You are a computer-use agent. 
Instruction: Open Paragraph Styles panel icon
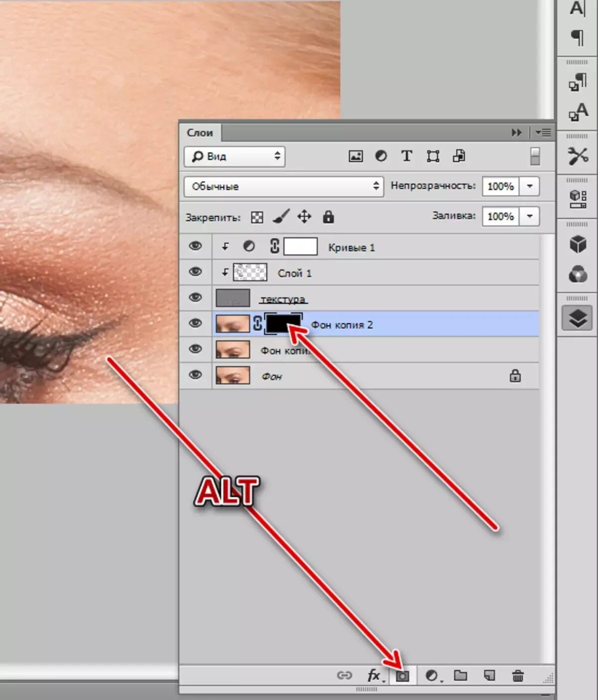click(x=578, y=82)
